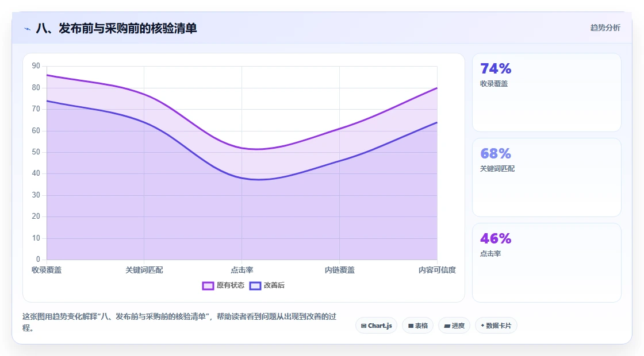This screenshot has height=356, width=644.
Task: Click the chart description paragraph below the chart
Action: coord(179,322)
